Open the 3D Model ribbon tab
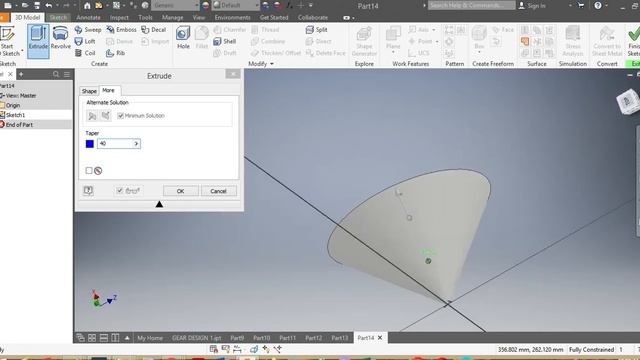The width and height of the screenshot is (640, 360). [28, 18]
